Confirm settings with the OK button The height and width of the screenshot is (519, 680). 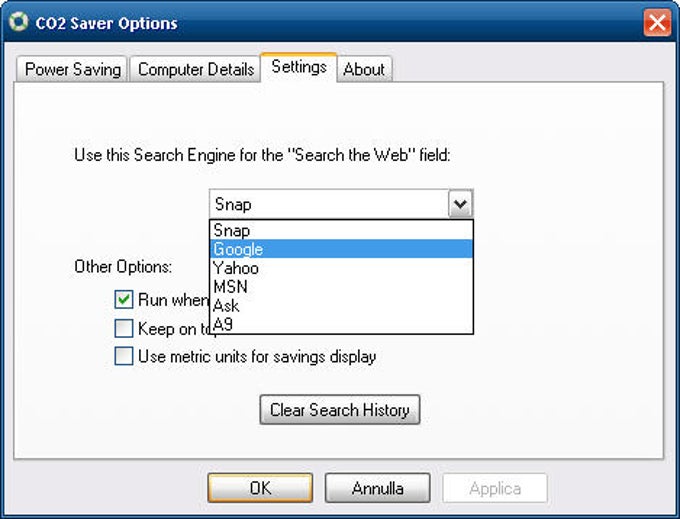point(260,488)
